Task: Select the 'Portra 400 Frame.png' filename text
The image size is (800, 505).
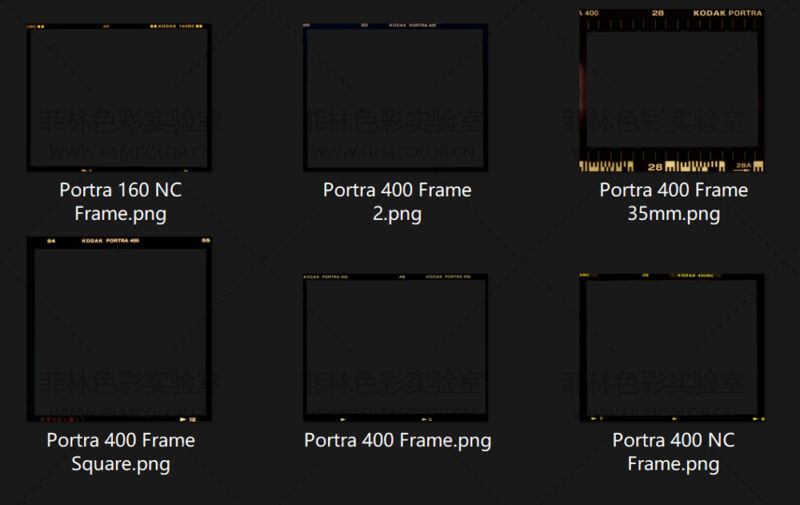Action: tap(397, 440)
